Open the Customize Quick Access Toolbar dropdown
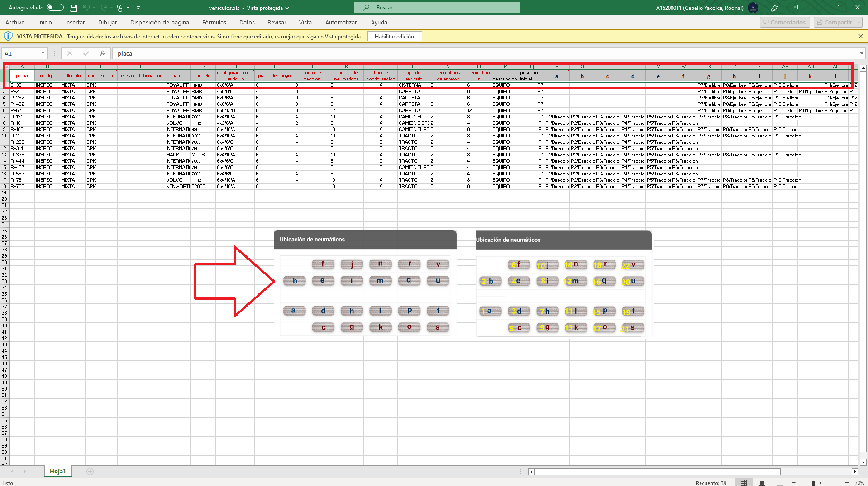Screen dimensions: 868x486 tap(138, 8)
